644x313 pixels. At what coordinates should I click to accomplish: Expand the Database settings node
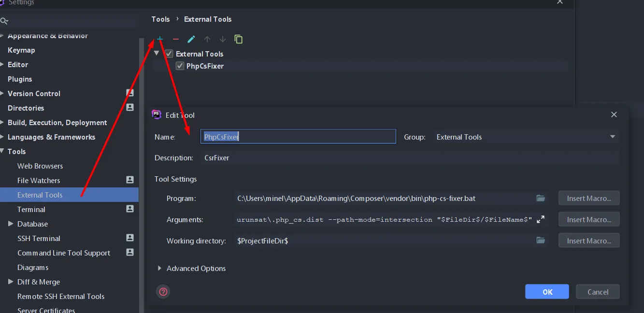tap(11, 224)
